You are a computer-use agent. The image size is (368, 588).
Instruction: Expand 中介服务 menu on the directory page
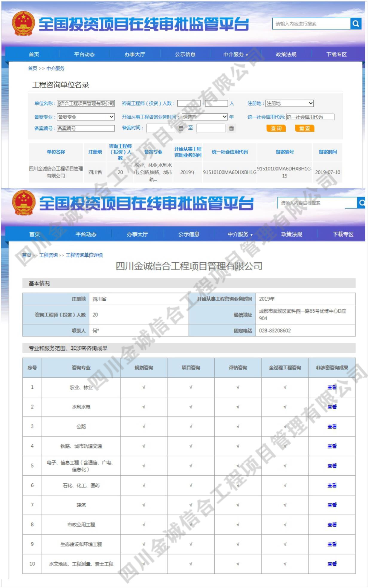(236, 54)
